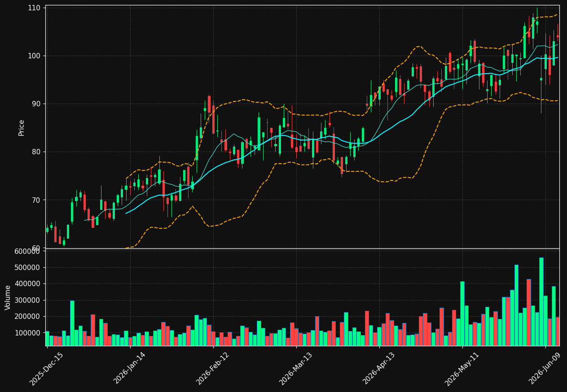The height and width of the screenshot is (392, 567).
Task: Click the 200000 volume axis label
Action: coord(27,317)
